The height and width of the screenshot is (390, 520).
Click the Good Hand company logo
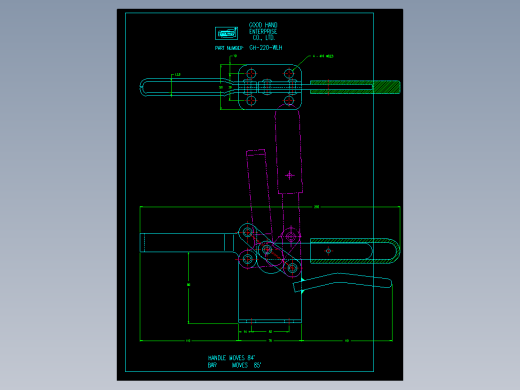(226, 33)
